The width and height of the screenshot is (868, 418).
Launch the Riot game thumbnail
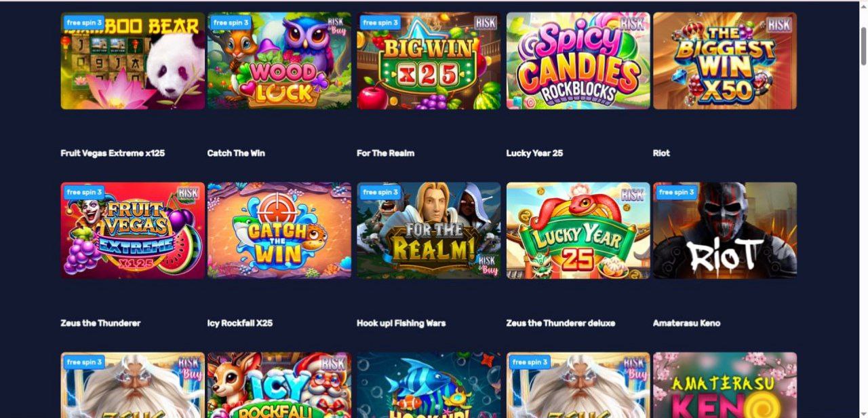(x=725, y=230)
